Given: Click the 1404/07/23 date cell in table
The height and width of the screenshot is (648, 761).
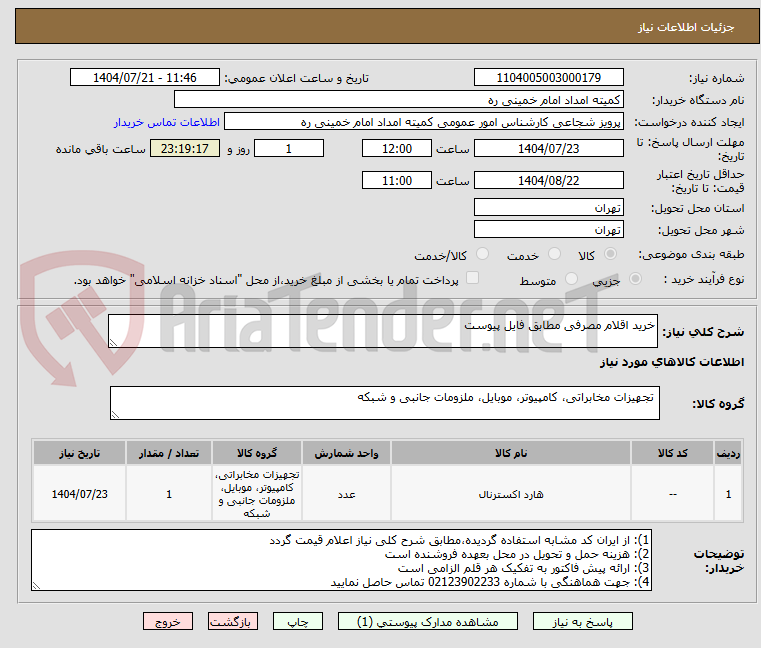Looking at the screenshot, I should 80,494.
